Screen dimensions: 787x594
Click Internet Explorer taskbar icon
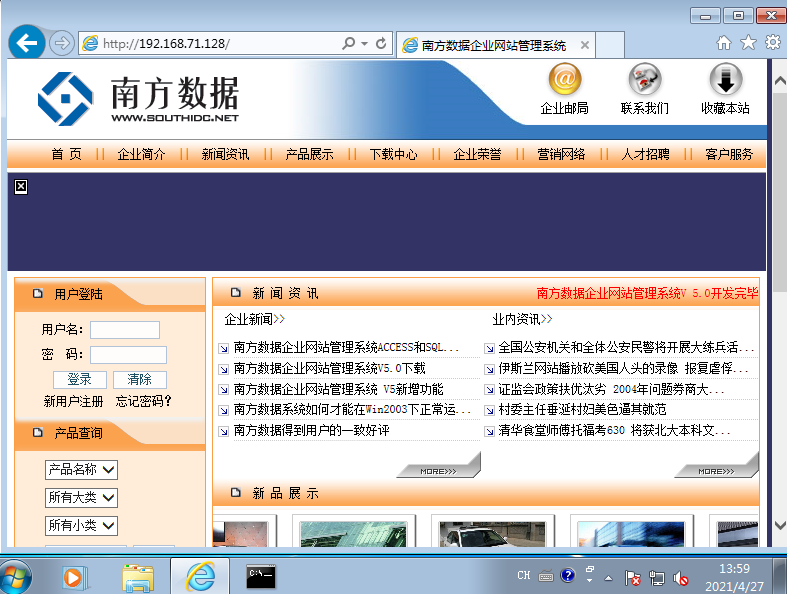coord(200,576)
